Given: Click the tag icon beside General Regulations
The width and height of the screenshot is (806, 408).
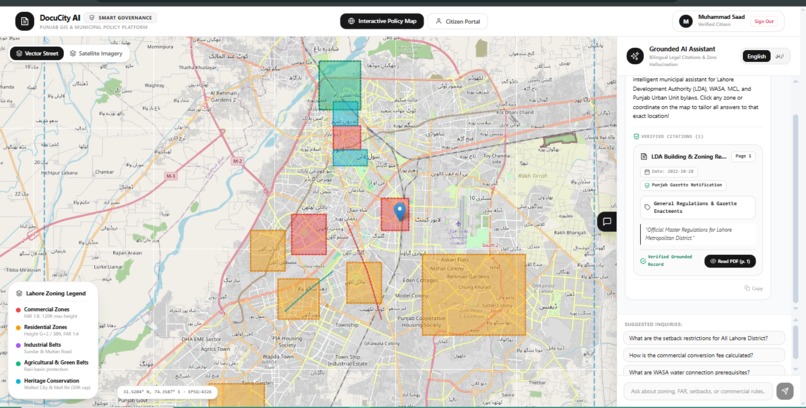Looking at the screenshot, I should pos(647,207).
